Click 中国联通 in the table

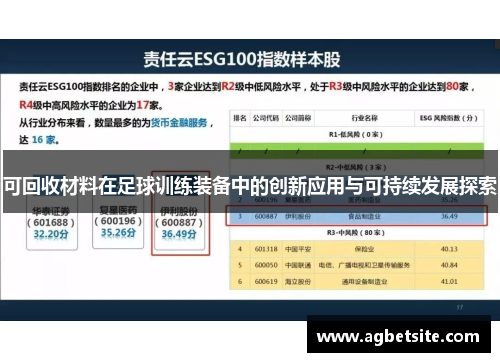298,265
